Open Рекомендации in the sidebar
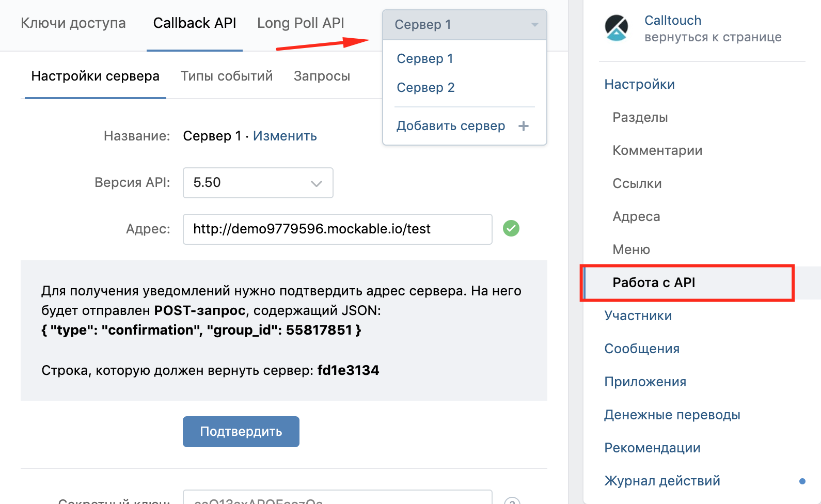The image size is (821, 504). pos(652,448)
